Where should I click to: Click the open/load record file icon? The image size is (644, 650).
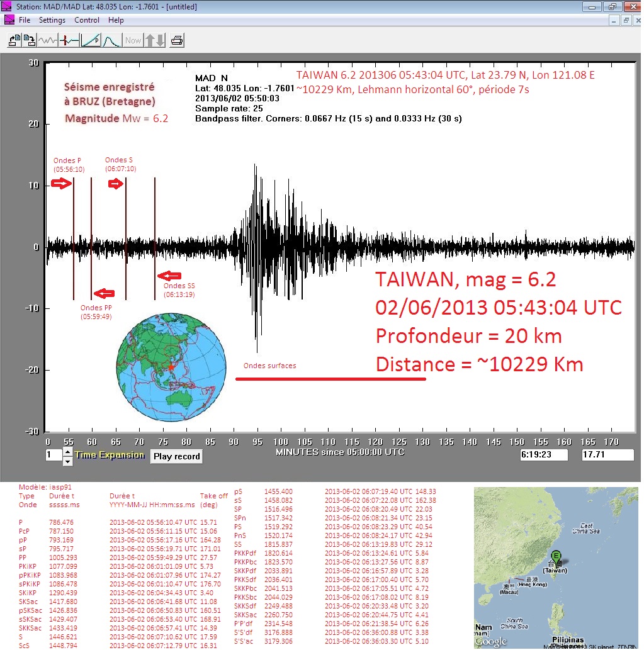(x=14, y=41)
